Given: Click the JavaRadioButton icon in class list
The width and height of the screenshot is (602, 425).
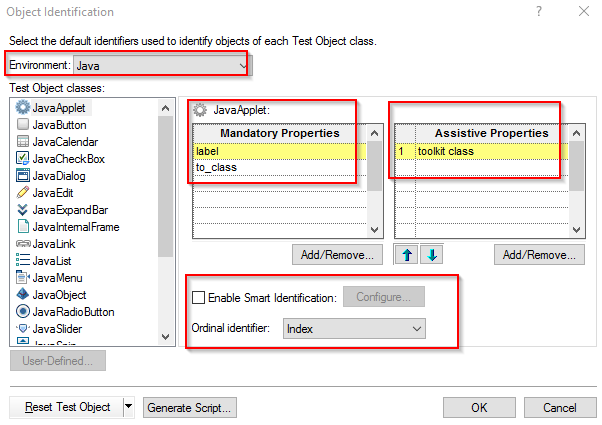Looking at the screenshot, I should (23, 311).
